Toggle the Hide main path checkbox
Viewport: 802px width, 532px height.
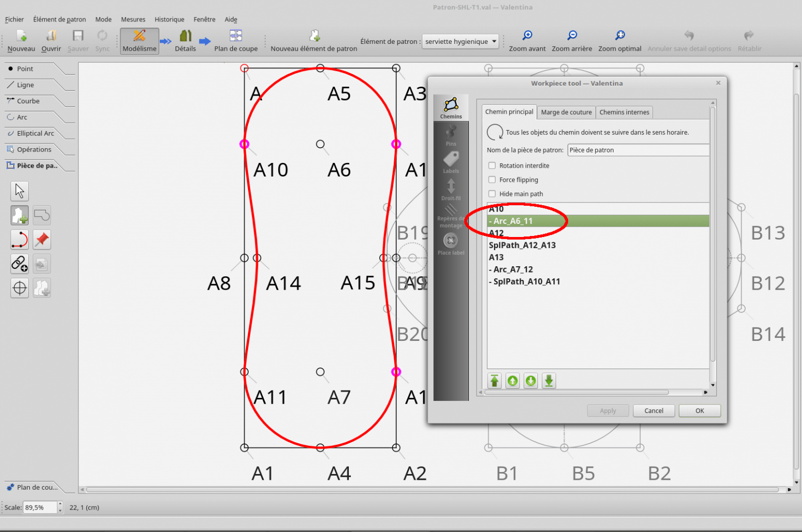click(492, 194)
